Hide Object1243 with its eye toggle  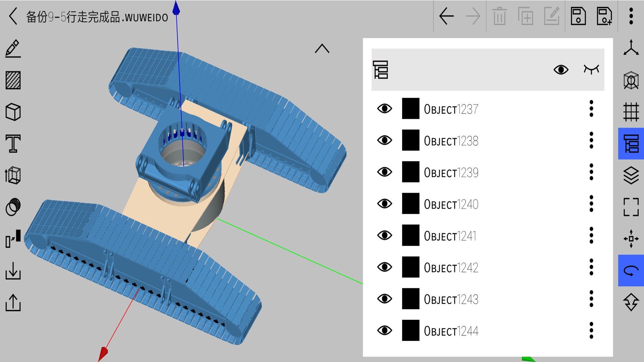click(384, 299)
